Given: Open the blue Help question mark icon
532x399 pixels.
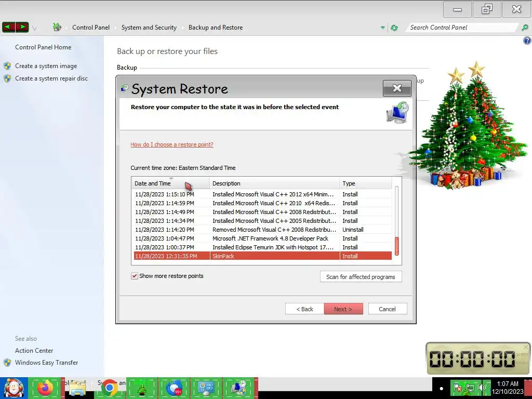Looking at the screenshot, I should pos(527,41).
